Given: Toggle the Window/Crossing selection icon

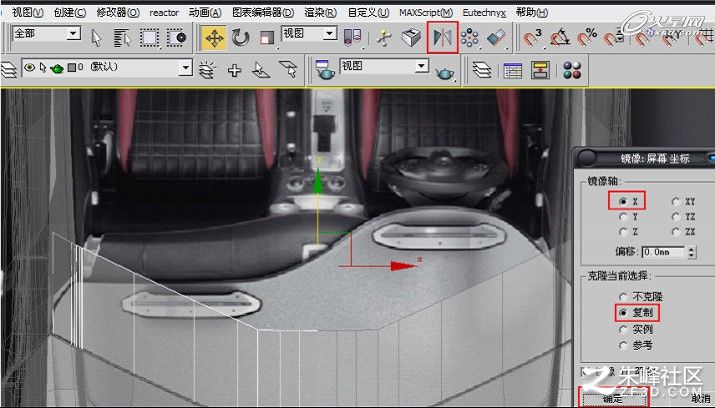Looking at the screenshot, I should click(176, 37).
